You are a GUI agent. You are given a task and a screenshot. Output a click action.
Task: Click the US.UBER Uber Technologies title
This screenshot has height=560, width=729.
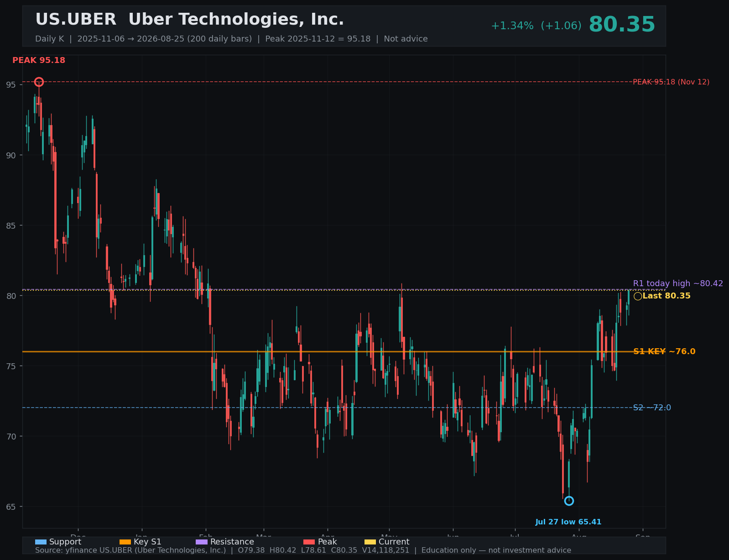(x=190, y=20)
